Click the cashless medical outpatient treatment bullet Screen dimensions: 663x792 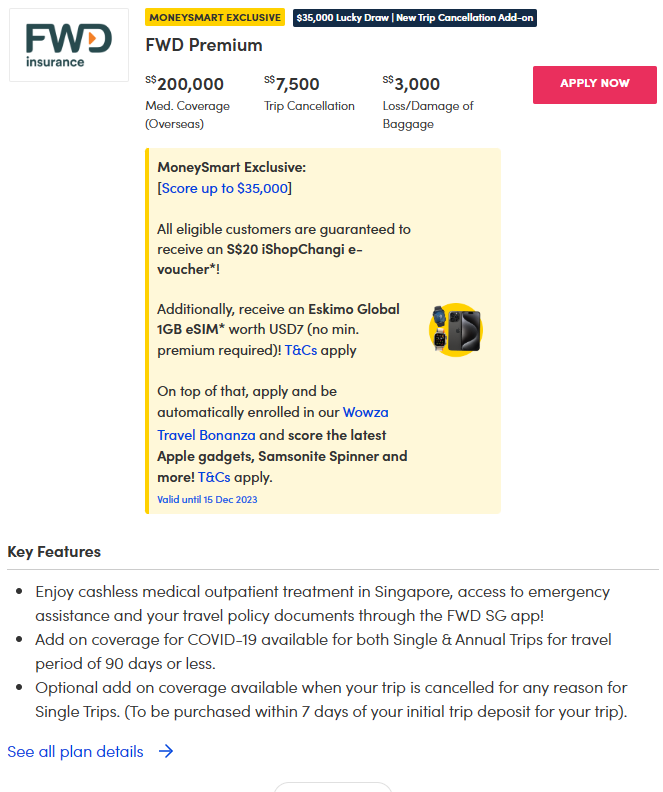(322, 602)
